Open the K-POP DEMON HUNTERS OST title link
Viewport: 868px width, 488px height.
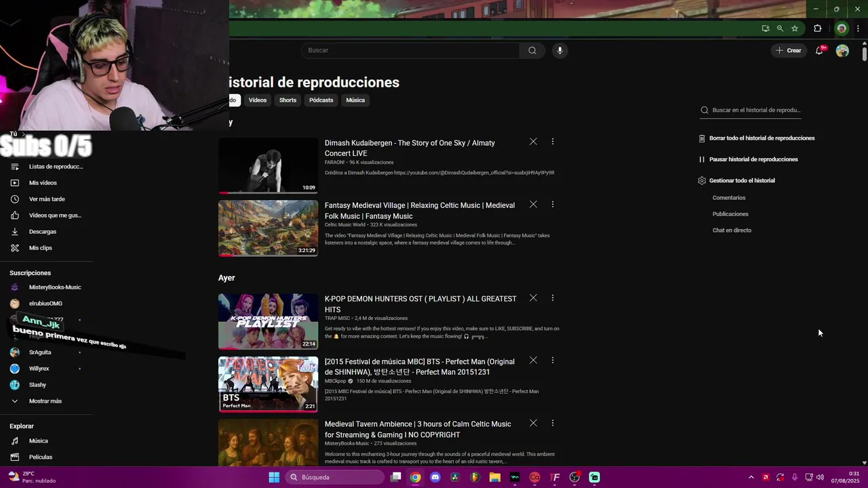[420, 304]
